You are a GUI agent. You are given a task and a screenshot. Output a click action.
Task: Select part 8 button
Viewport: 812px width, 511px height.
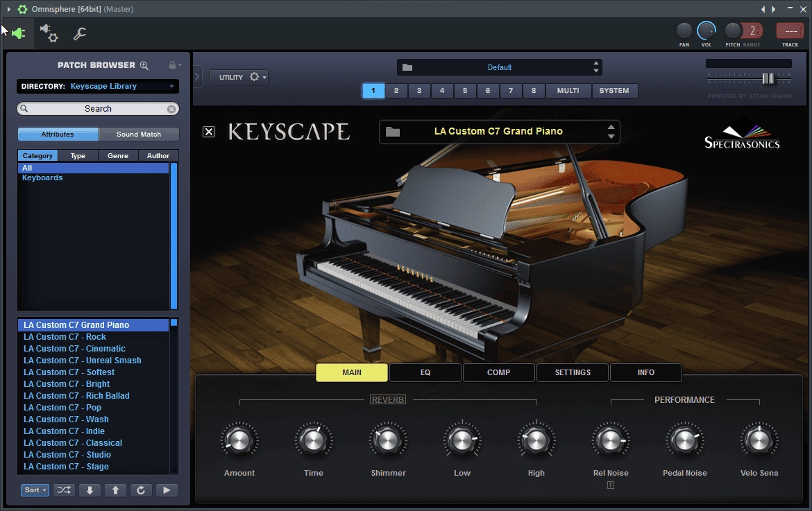(x=534, y=91)
